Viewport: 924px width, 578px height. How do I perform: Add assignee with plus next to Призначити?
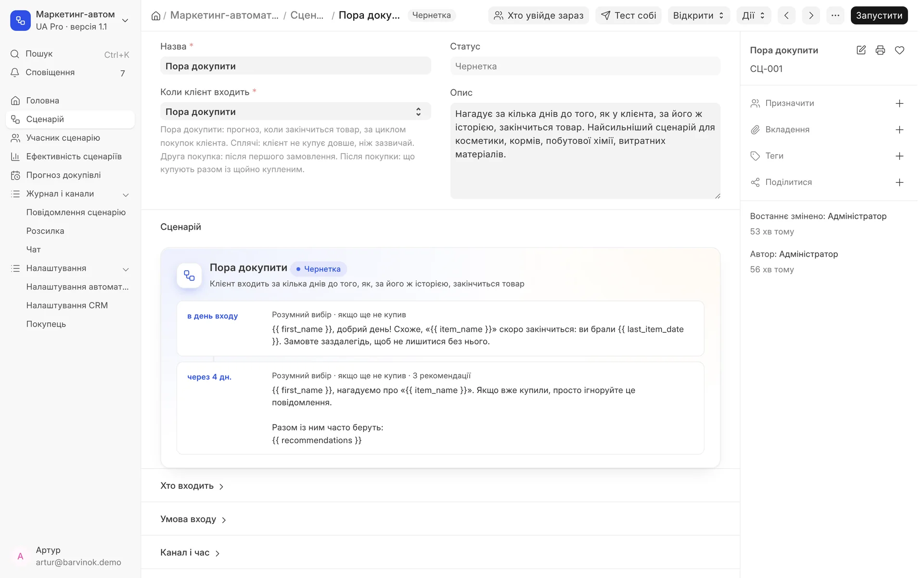(x=899, y=104)
